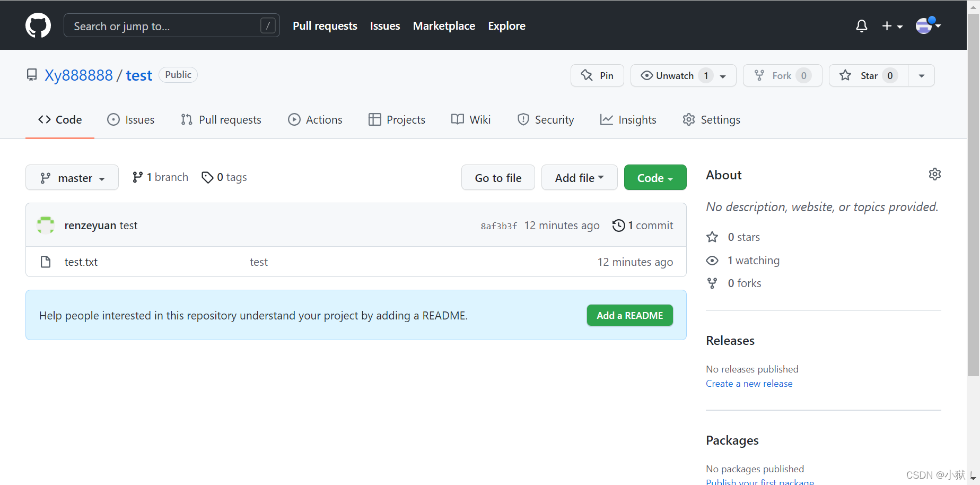Open renzeyuan author link
Image resolution: width=980 pixels, height=485 pixels.
90,226
